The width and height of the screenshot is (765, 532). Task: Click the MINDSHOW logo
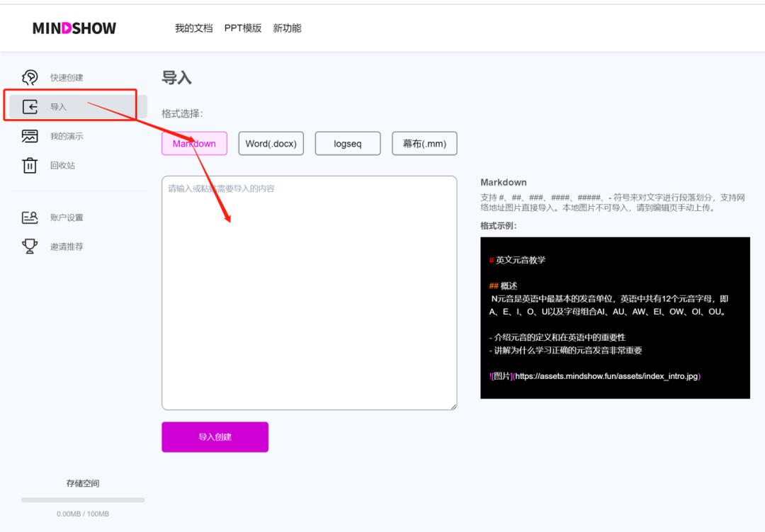(x=74, y=28)
